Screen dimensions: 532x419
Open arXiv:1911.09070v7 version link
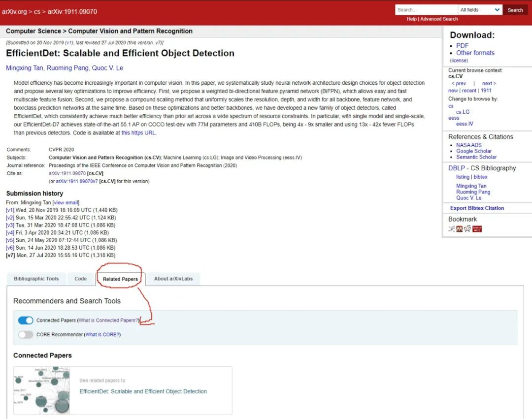(77, 181)
